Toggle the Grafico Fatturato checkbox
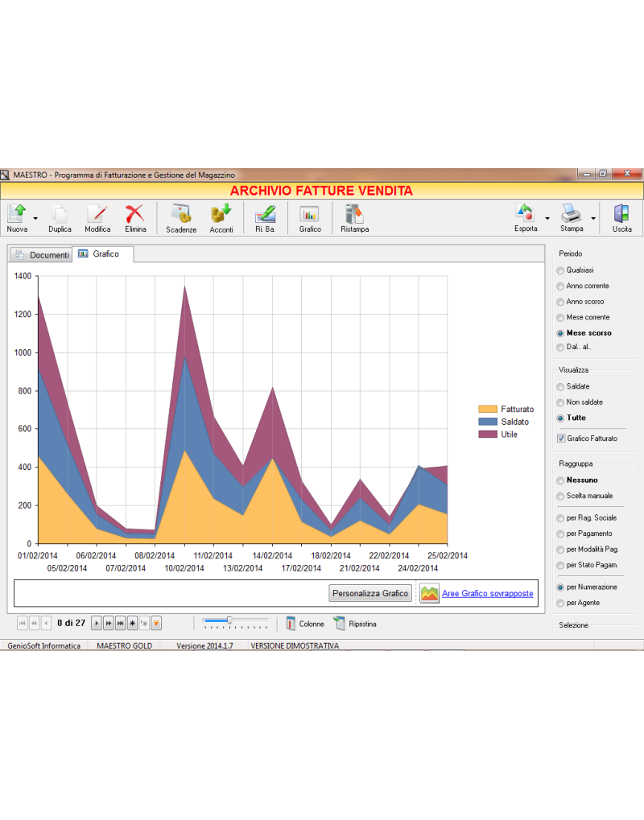 click(x=561, y=439)
